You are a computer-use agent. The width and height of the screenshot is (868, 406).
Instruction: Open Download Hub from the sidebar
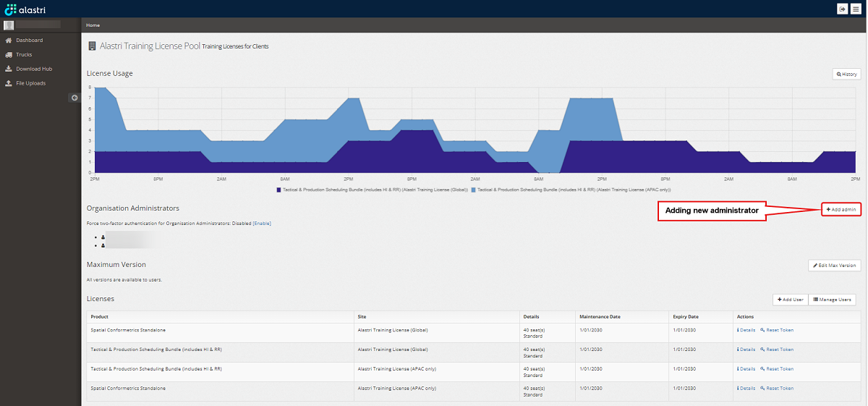33,69
